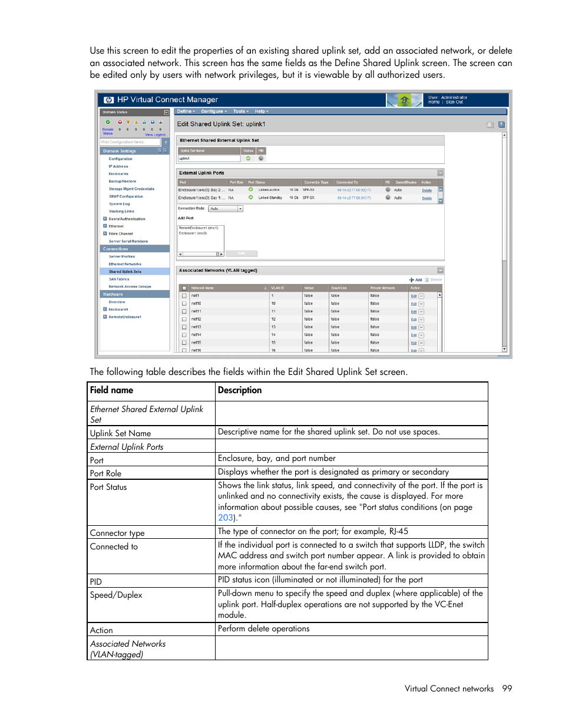Click PID icon for Bay 2 port row
The height and width of the screenshot is (728, 562).
(388, 190)
